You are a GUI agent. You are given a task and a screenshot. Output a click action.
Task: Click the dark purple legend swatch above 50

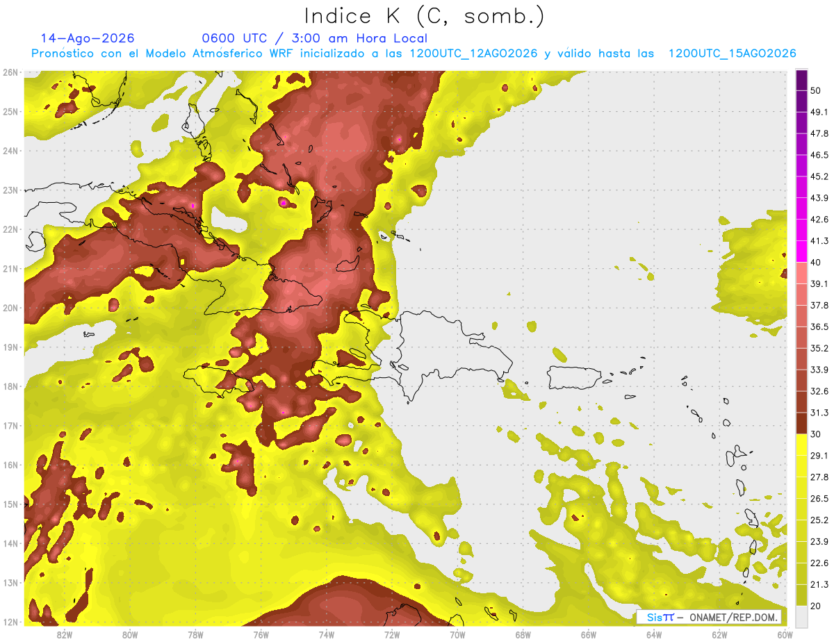[x=801, y=79]
